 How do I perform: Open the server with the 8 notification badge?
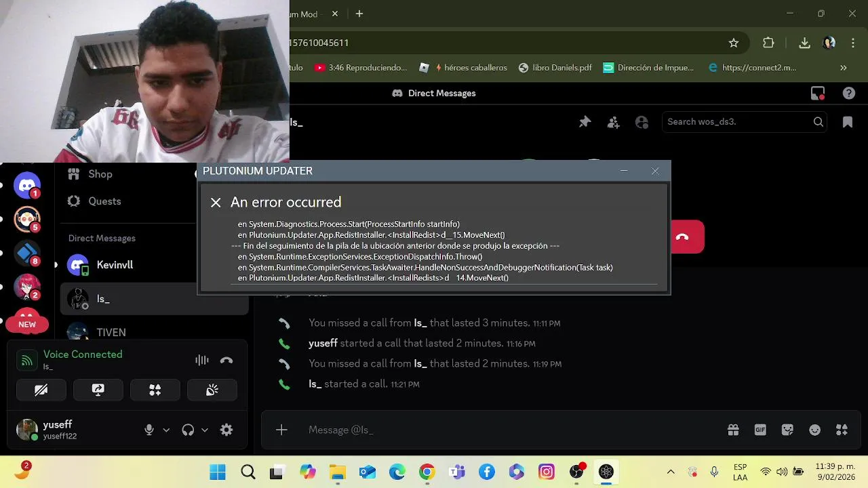point(27,253)
